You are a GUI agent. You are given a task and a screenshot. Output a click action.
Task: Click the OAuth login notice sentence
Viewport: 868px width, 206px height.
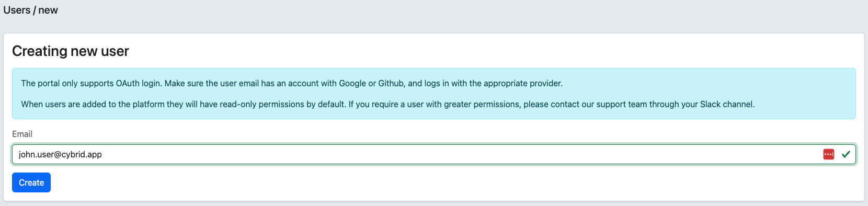click(292, 83)
